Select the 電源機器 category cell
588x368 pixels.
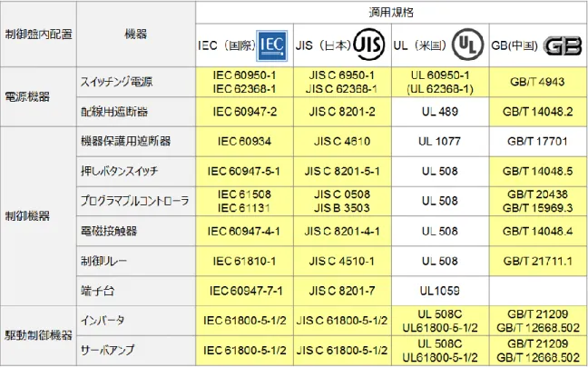pyautogui.click(x=39, y=97)
